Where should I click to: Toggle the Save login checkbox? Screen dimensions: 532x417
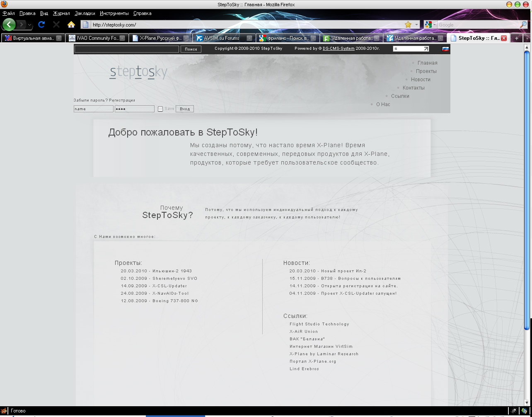click(160, 109)
